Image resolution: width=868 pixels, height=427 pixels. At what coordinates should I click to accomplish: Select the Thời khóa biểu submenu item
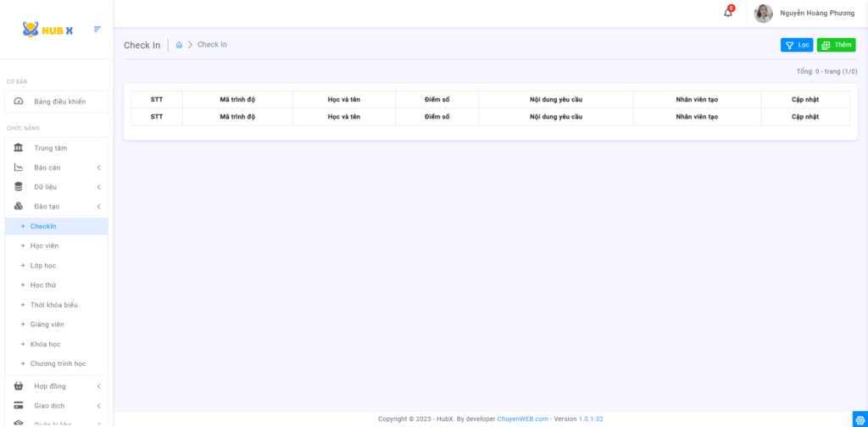(x=57, y=305)
